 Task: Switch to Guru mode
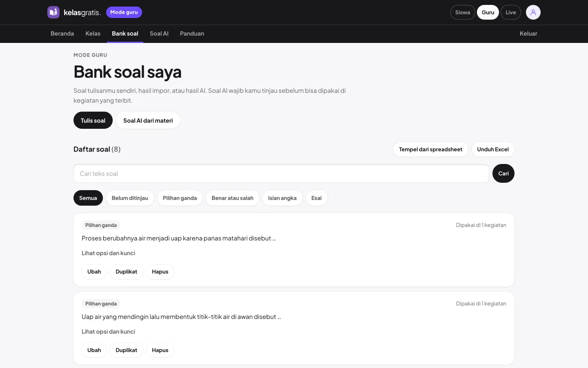[x=488, y=12]
